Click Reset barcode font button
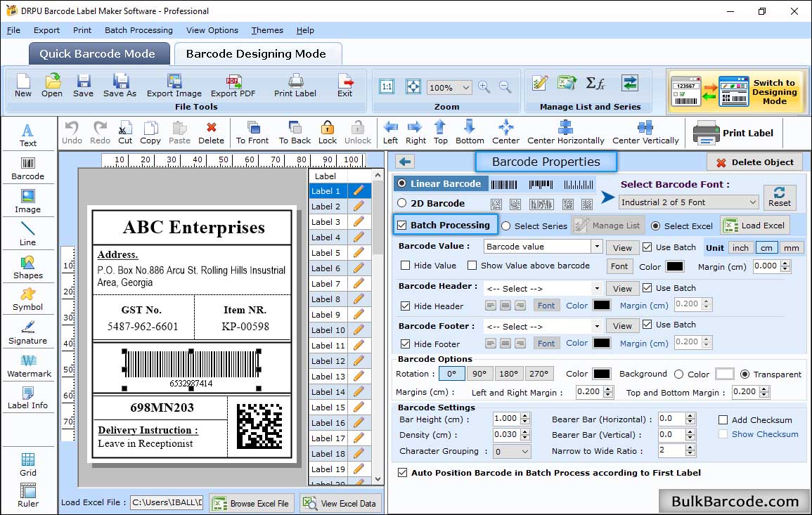Screen dimensions: 812x515 coord(780,197)
